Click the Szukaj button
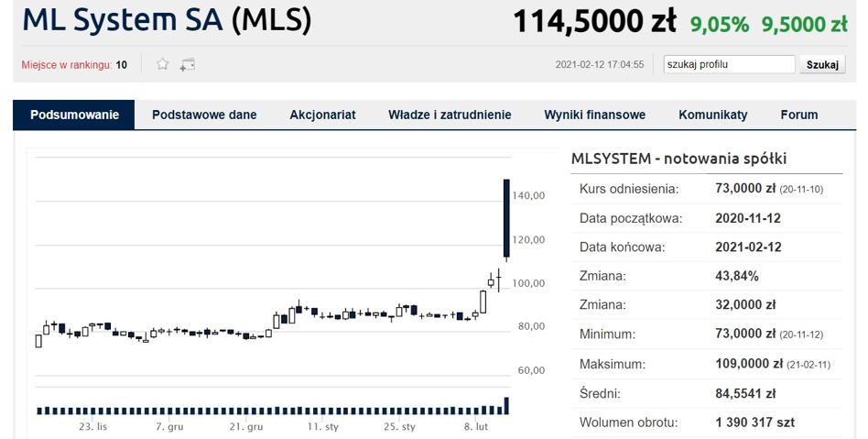The width and height of the screenshot is (868, 439). [822, 64]
